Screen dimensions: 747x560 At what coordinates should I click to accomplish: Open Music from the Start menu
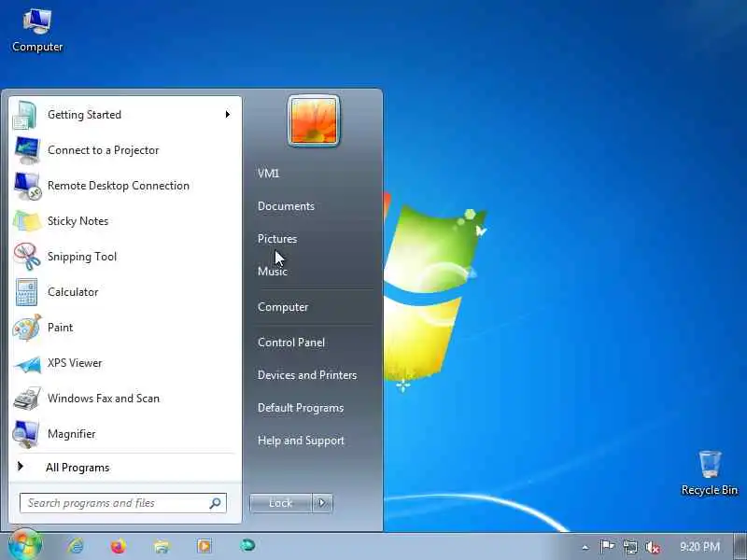(273, 272)
